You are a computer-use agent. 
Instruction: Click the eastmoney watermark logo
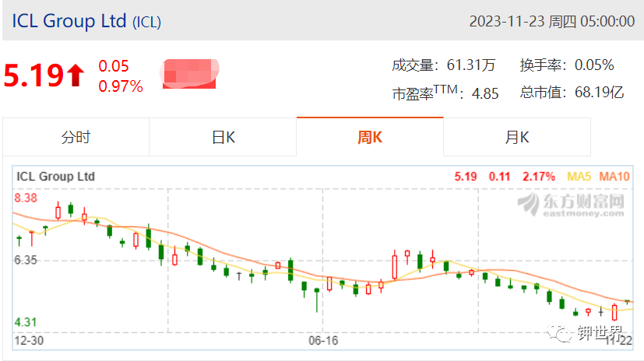click(x=571, y=204)
